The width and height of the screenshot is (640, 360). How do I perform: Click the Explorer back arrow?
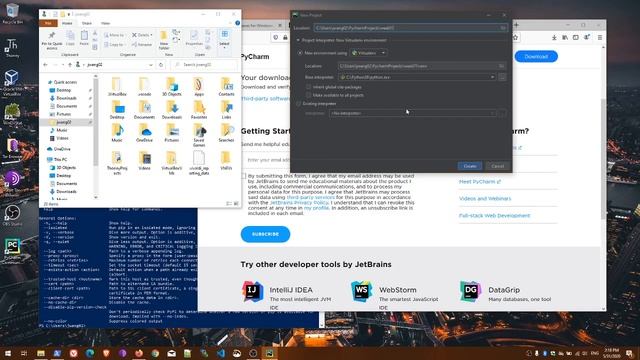point(46,65)
